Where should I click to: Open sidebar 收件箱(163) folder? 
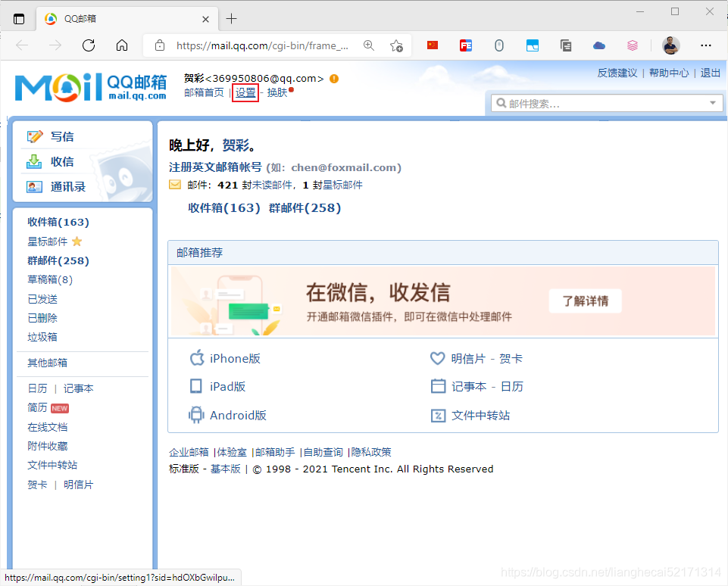(x=58, y=222)
